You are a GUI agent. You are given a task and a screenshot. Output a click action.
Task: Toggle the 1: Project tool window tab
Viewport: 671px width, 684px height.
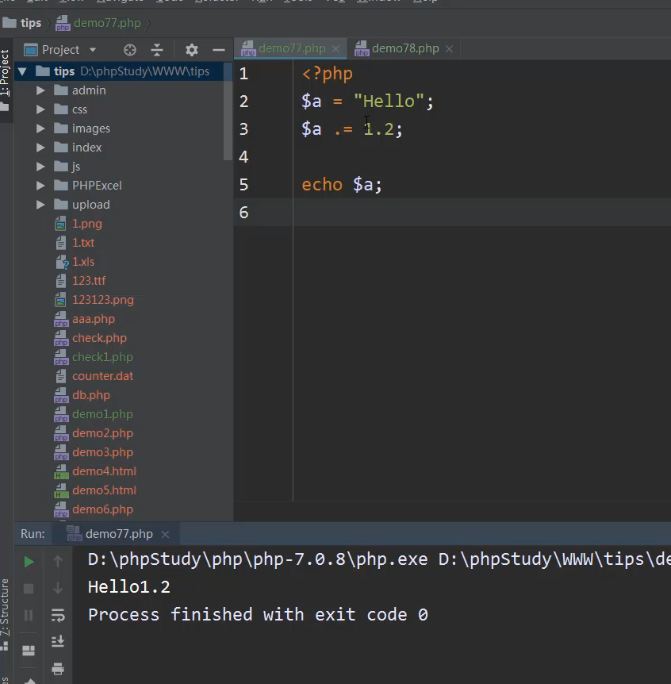[6, 75]
